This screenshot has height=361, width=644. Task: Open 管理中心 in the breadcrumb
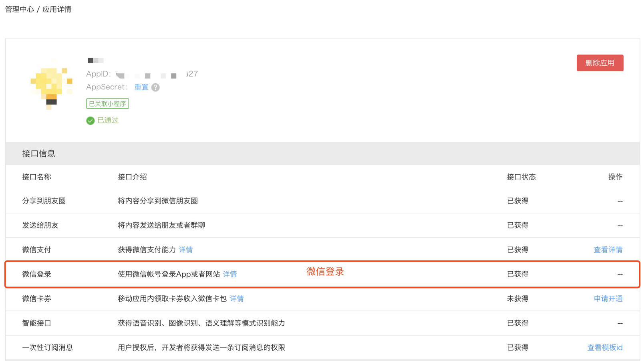click(19, 9)
